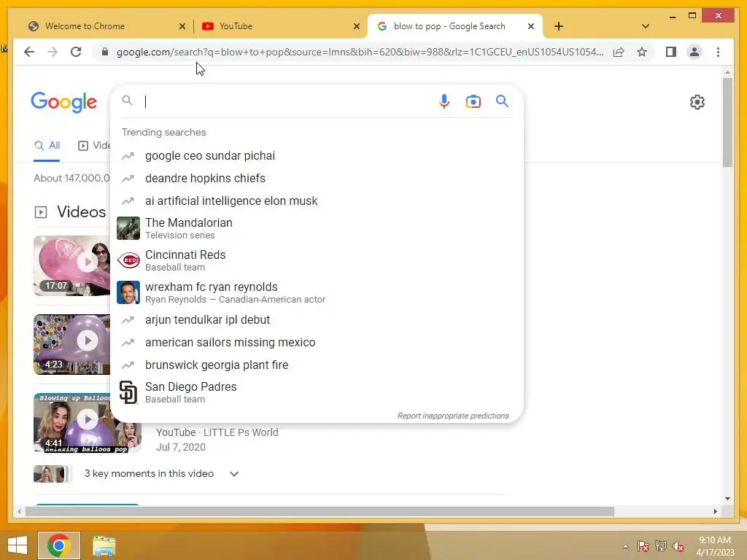Close the Welcome to Chrome tab
This screenshot has width=747, height=560.
point(182,27)
